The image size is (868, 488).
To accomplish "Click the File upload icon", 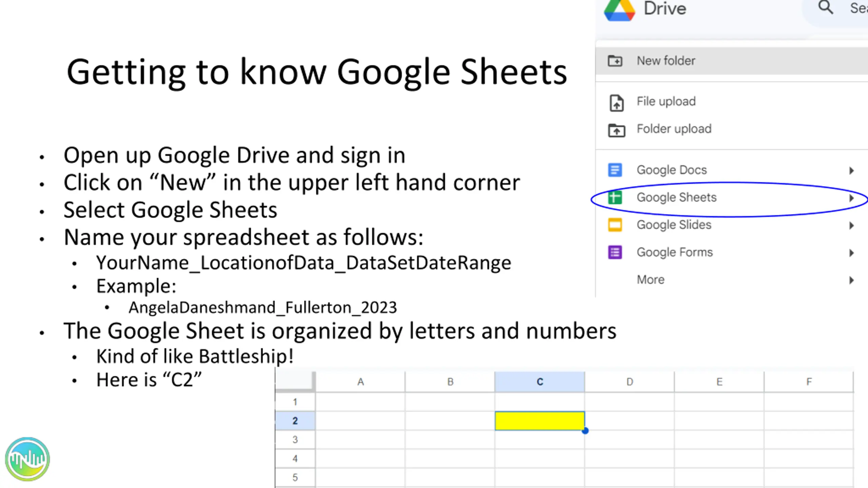I will click(x=616, y=103).
